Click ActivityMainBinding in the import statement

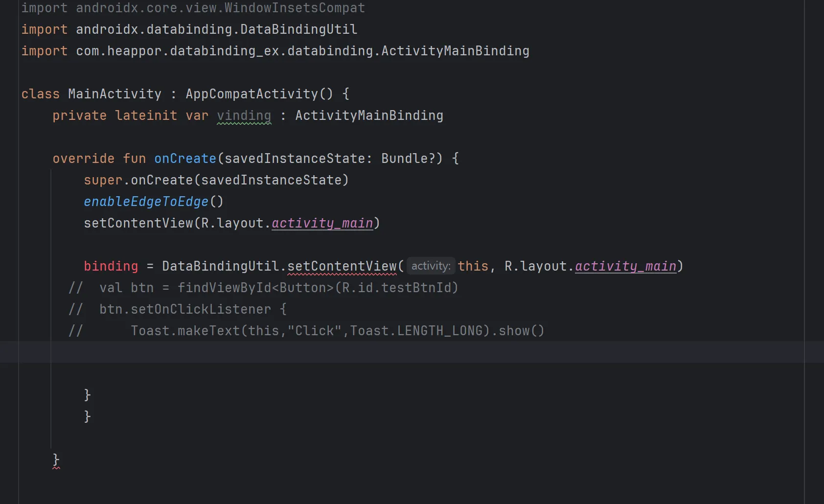pyautogui.click(x=456, y=51)
